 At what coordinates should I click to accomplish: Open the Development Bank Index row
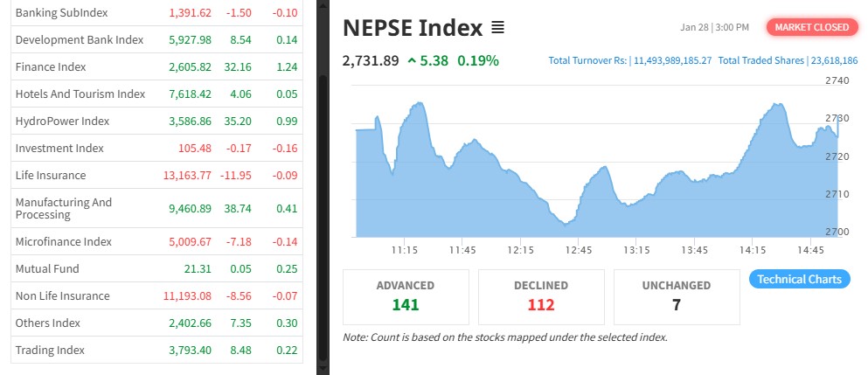[79, 40]
